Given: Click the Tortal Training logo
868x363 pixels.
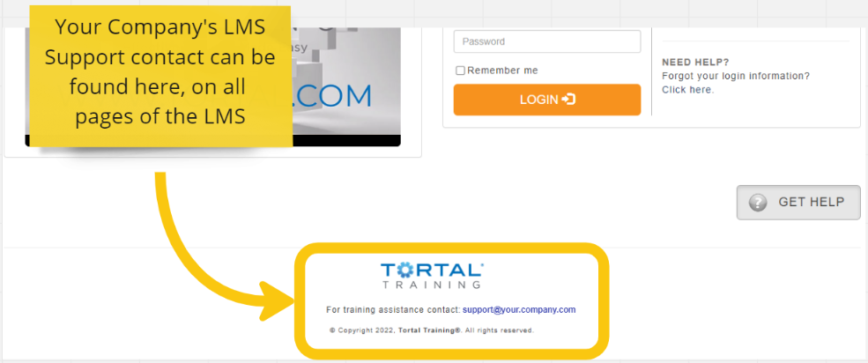Looking at the screenshot, I should (x=433, y=275).
